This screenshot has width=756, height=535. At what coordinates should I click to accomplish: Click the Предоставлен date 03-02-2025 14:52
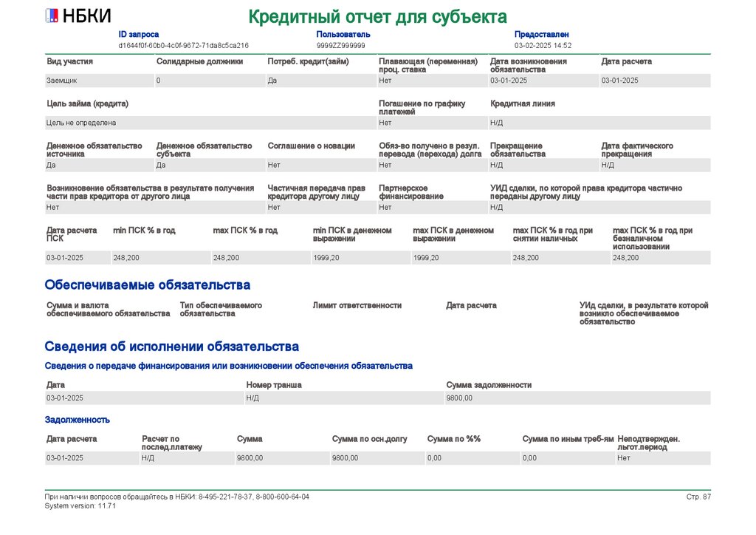(543, 45)
